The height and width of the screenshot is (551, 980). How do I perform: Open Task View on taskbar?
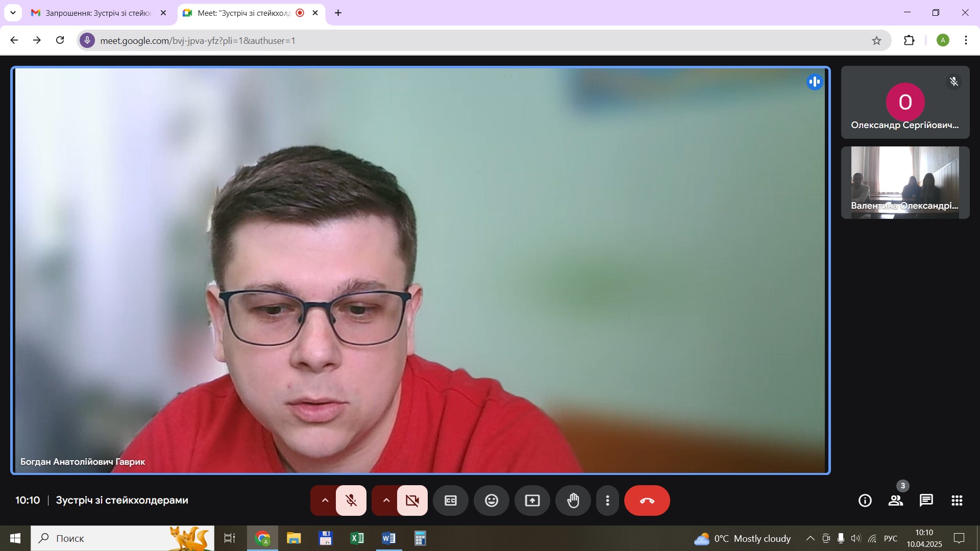230,538
